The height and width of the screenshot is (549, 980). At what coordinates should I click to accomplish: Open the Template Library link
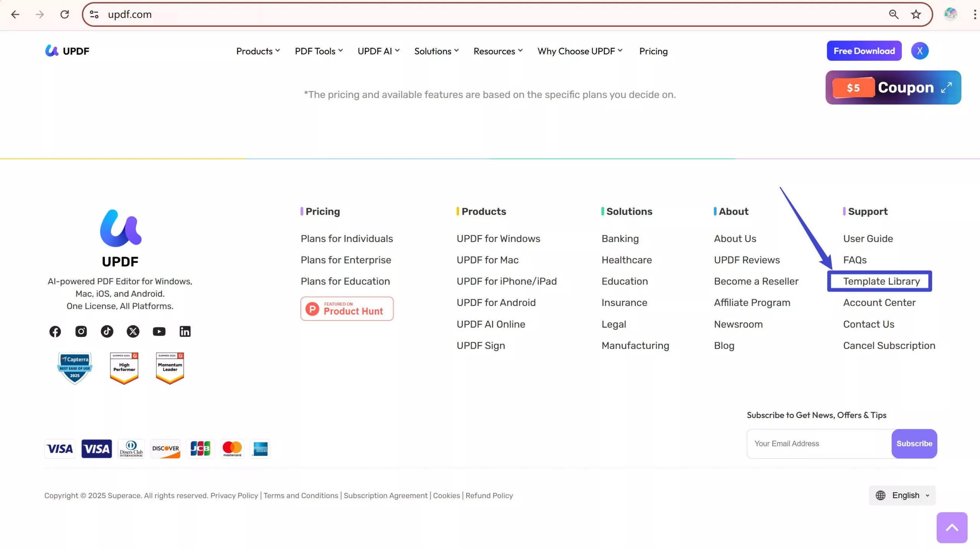(x=881, y=281)
